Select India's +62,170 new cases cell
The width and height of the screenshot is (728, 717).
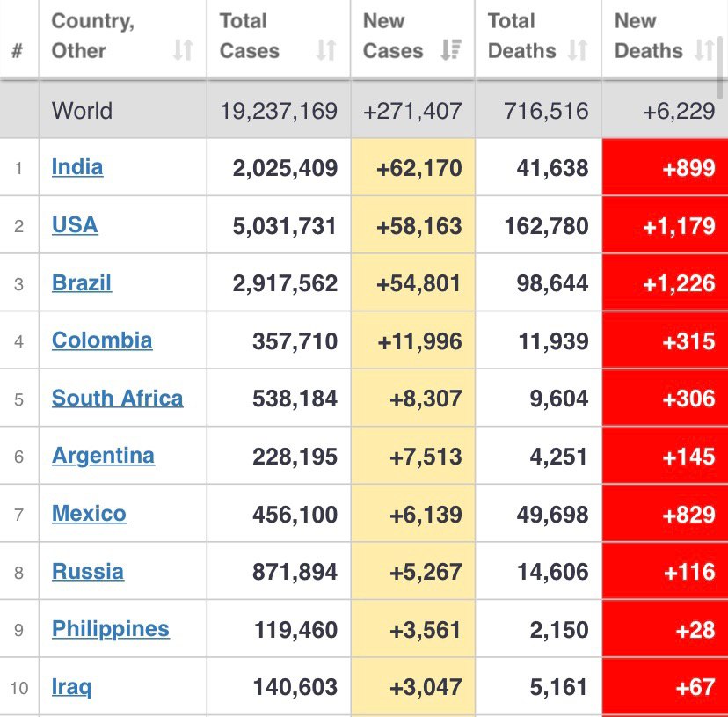click(x=413, y=167)
